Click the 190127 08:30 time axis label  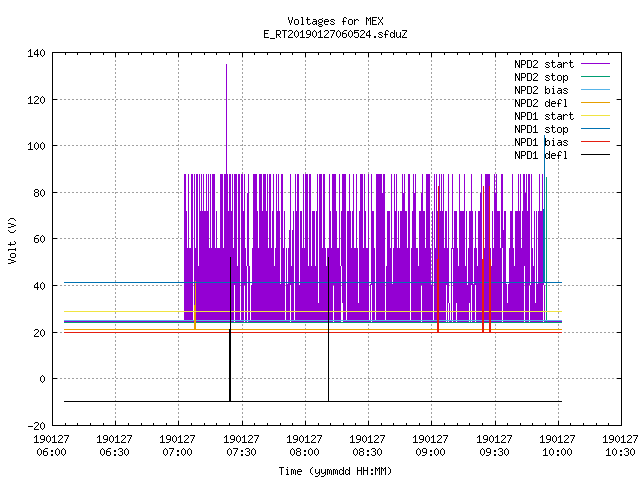click(x=367, y=446)
